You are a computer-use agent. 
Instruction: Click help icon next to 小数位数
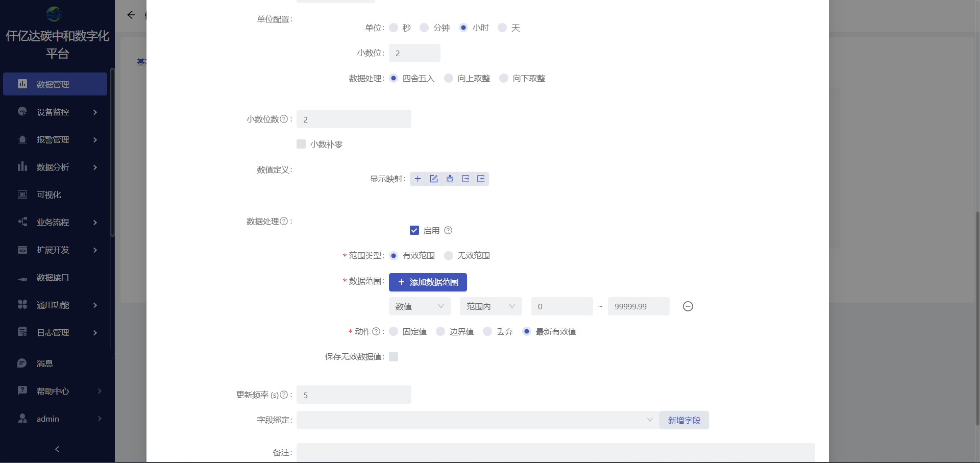click(x=284, y=119)
